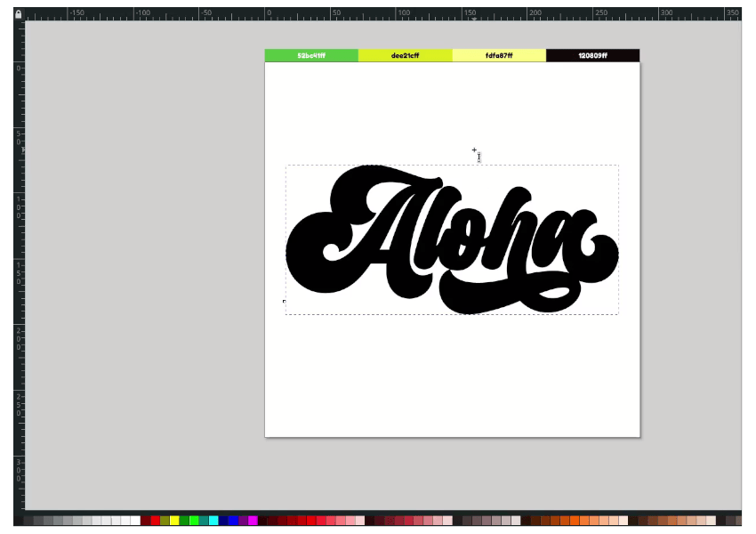
Task: Pick cyan from the bottom palette
Action: [x=213, y=521]
